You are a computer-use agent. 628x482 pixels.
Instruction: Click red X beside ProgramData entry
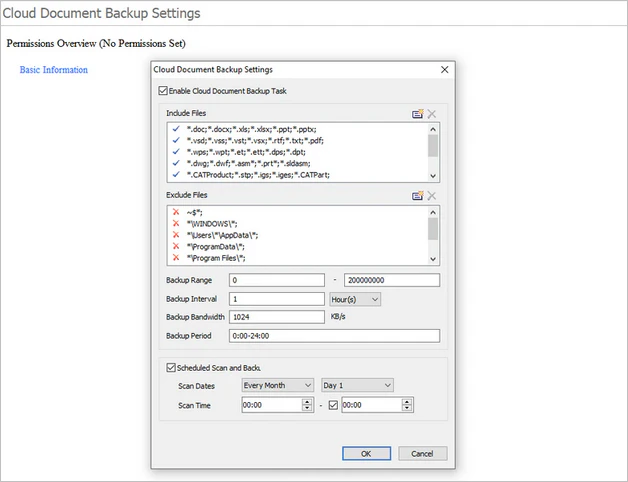176,246
